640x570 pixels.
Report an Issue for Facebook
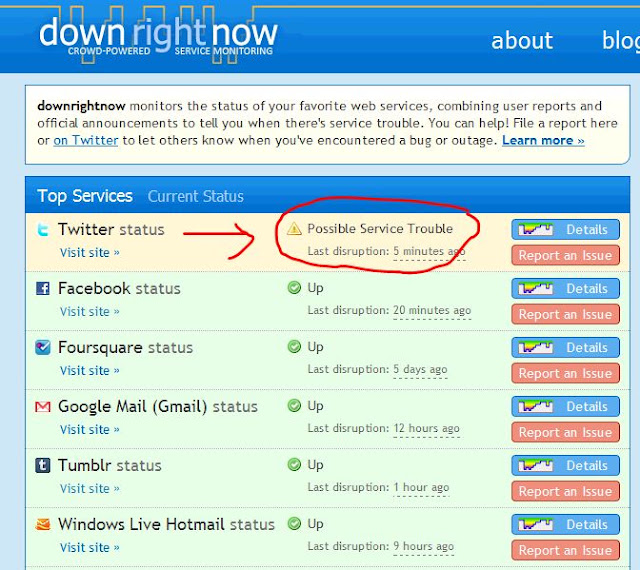coord(565,314)
